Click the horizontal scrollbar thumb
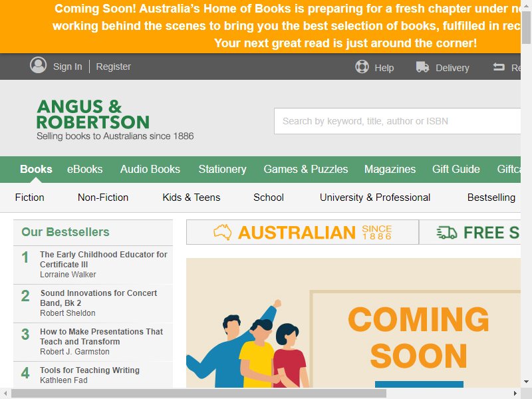Image resolution: width=532 pixels, height=399 pixels. [199, 394]
